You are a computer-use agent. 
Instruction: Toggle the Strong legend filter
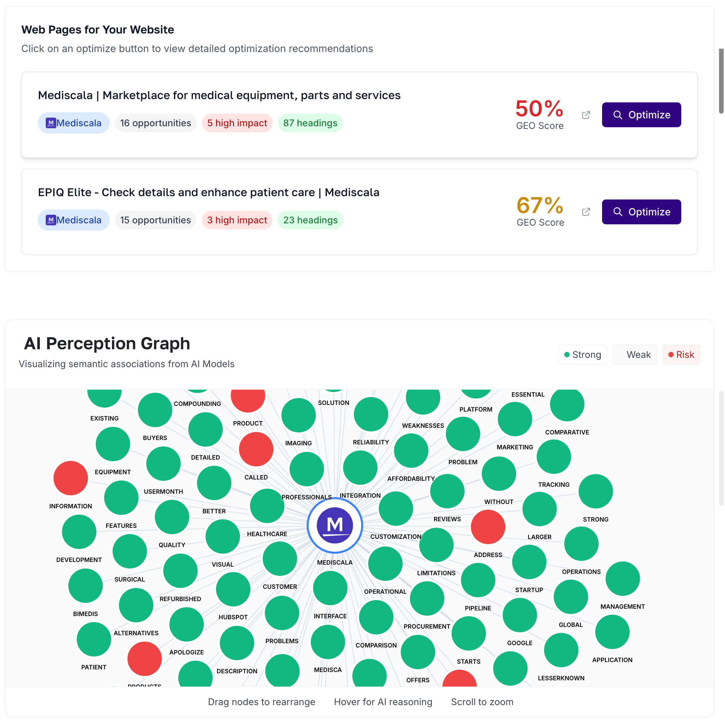(582, 355)
